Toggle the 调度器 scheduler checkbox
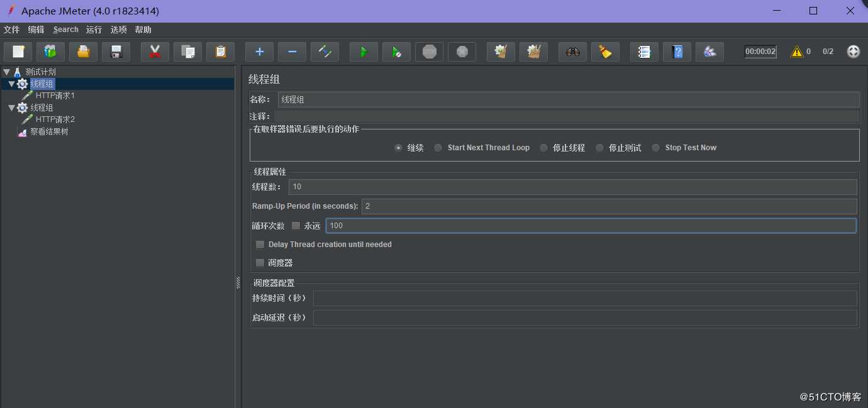Screen dimensions: 868x408 click(260, 263)
